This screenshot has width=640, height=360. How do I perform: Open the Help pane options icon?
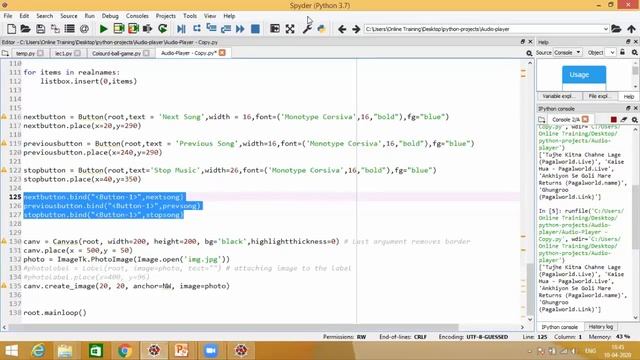click(x=634, y=53)
